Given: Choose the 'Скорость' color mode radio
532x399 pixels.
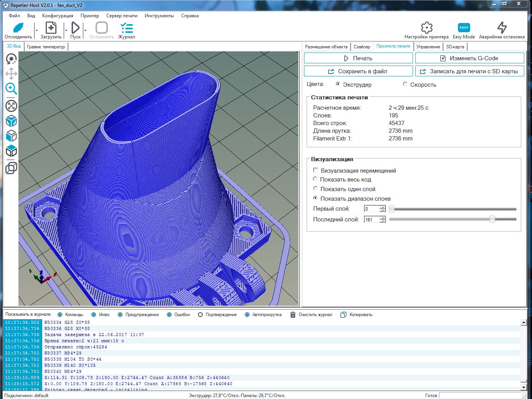Looking at the screenshot, I should [405, 84].
